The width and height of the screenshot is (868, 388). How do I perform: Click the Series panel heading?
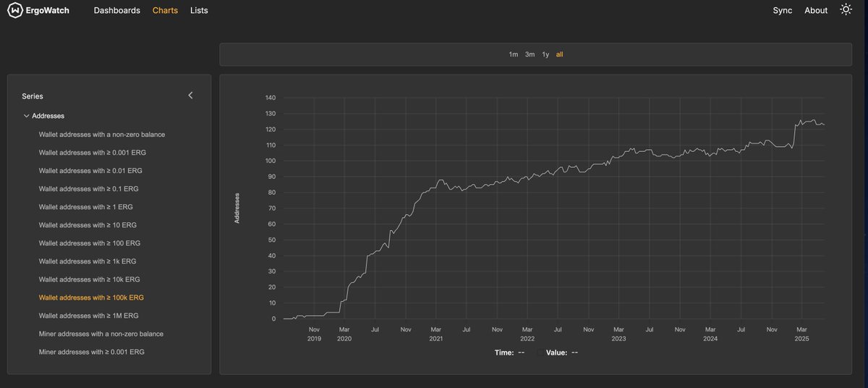[33, 96]
